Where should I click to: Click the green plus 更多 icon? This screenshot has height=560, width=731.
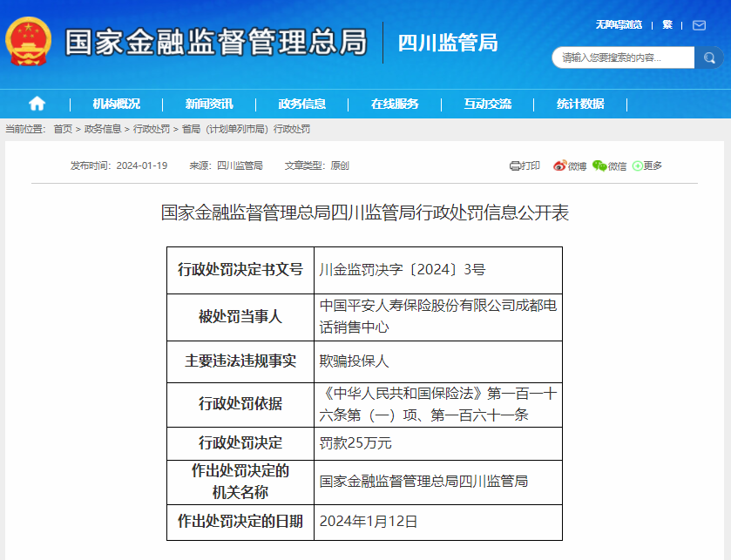point(637,165)
